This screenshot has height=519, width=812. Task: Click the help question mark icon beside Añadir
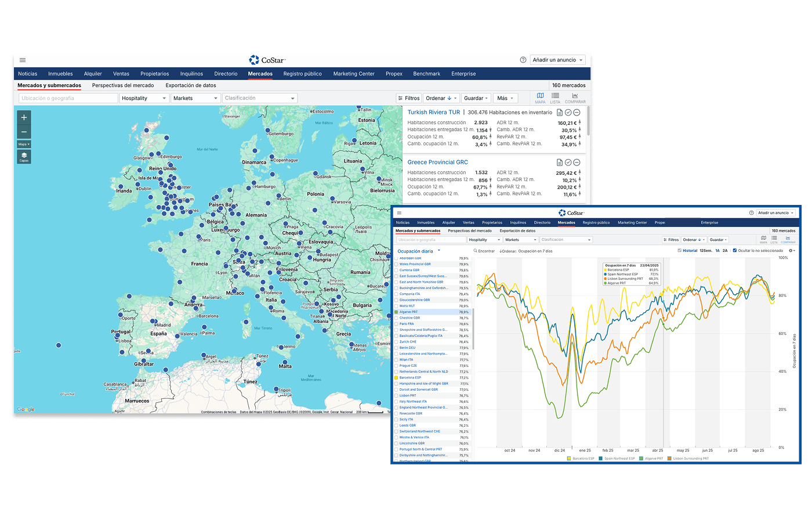523,60
